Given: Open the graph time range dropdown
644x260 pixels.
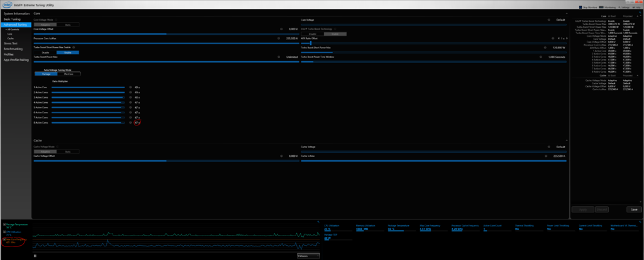Looking at the screenshot, I should click(x=308, y=255).
